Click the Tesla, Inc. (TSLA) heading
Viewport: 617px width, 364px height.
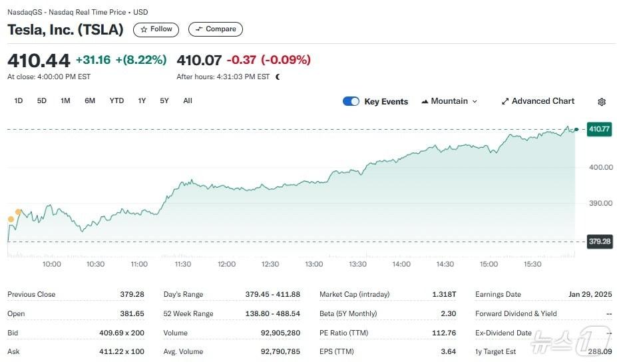click(65, 29)
